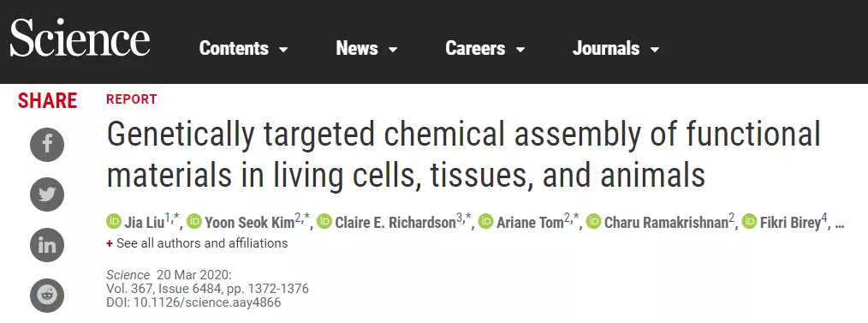Viewport: 868px width, 323px height.
Task: Share the article on LinkedIn
Action: tap(47, 245)
